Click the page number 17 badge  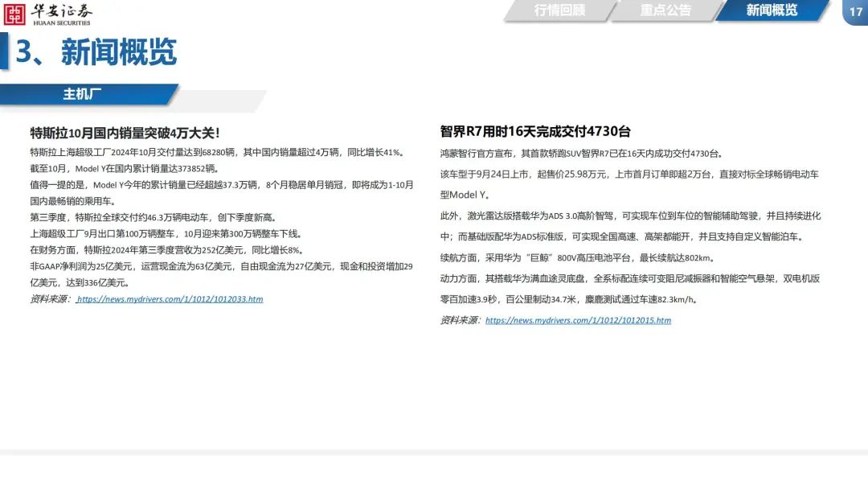tap(855, 11)
